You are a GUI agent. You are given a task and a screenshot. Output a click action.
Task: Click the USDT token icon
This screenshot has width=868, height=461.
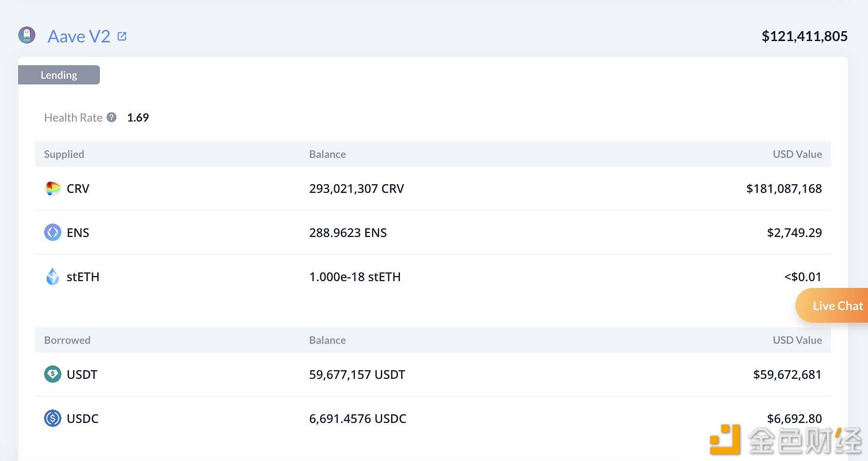(53, 375)
